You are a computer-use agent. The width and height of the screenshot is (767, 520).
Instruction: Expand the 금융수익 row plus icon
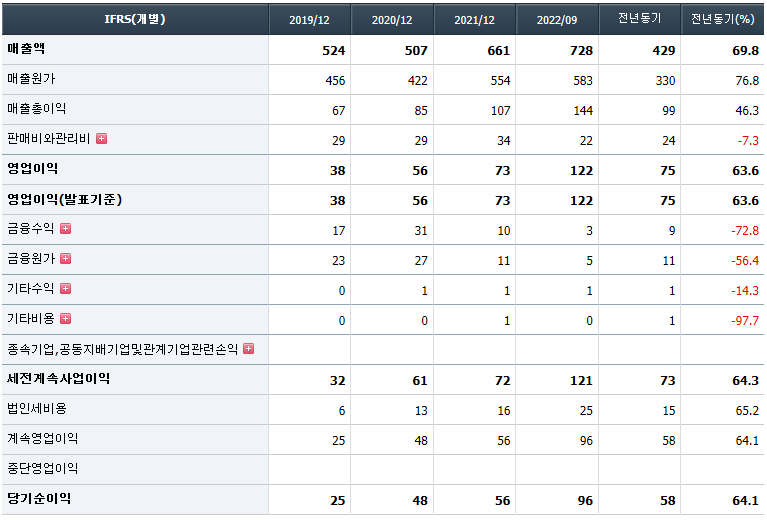pos(66,228)
